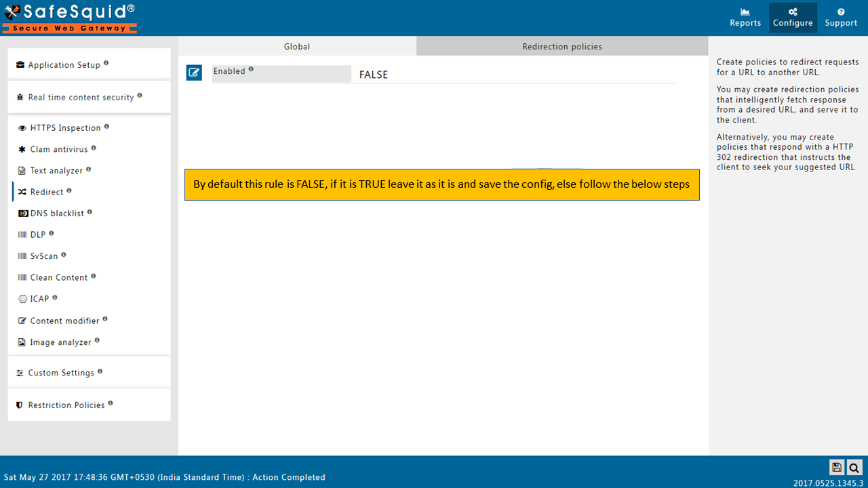Image resolution: width=868 pixels, height=488 pixels.
Task: Click the search magnifier icon in footer
Action: point(854,467)
